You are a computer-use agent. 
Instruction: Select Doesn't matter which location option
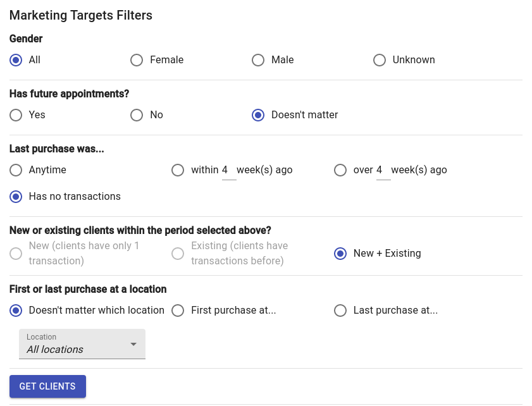16,311
